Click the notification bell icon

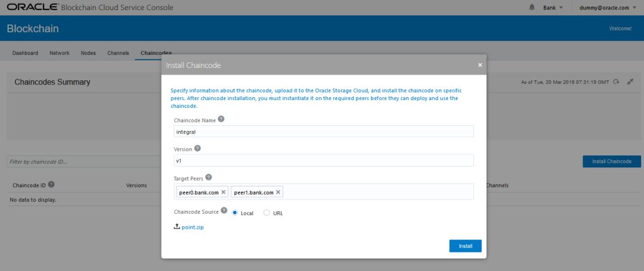pyautogui.click(x=532, y=8)
